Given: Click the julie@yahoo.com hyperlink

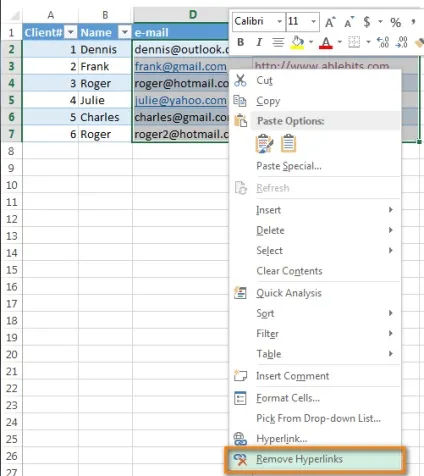Looking at the screenshot, I should click(180, 100).
